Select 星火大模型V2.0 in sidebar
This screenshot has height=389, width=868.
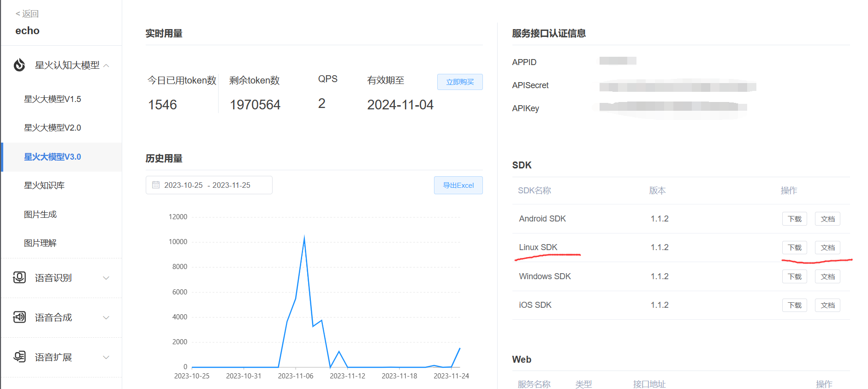(x=53, y=128)
